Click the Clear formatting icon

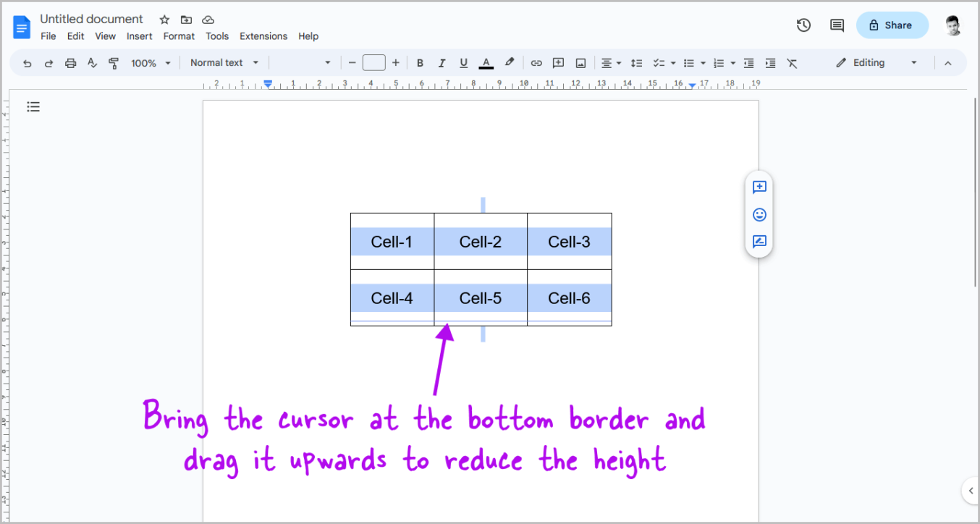click(793, 63)
